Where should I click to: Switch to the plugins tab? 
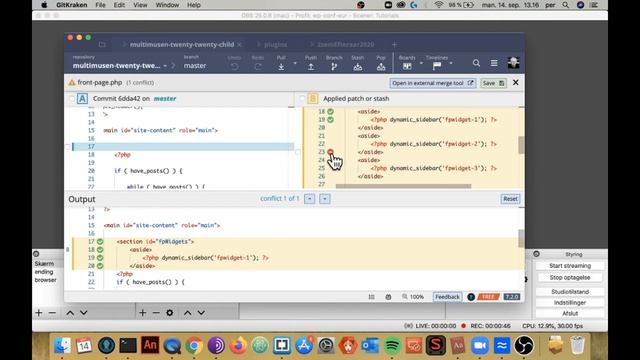276,44
